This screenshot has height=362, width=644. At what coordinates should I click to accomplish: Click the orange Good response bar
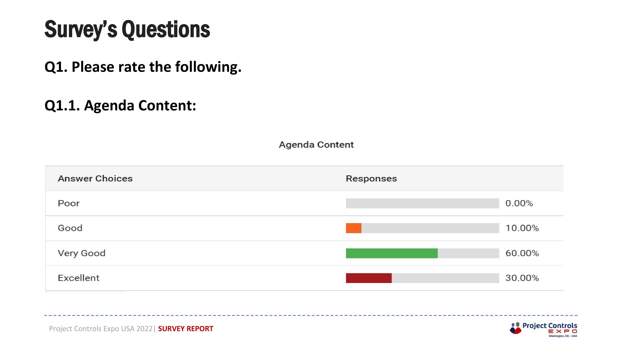354,228
